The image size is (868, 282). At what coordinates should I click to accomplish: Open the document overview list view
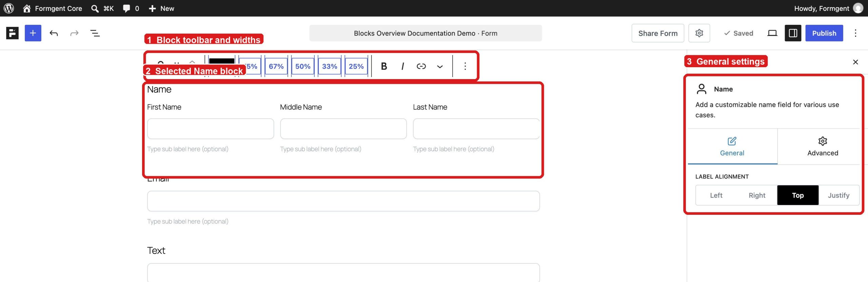click(95, 33)
